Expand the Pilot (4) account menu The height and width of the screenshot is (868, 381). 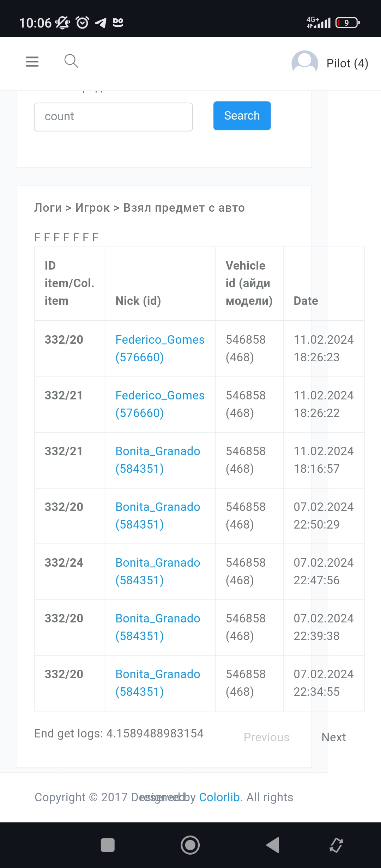pyautogui.click(x=347, y=64)
